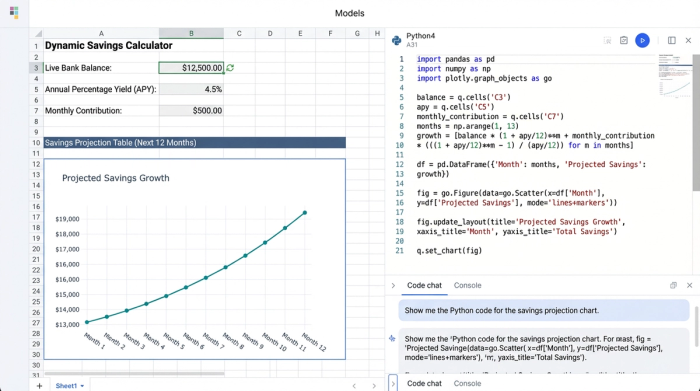Viewport: 700px width, 391px height.
Task: Click the Live Bank Balance label
Action: [78, 68]
